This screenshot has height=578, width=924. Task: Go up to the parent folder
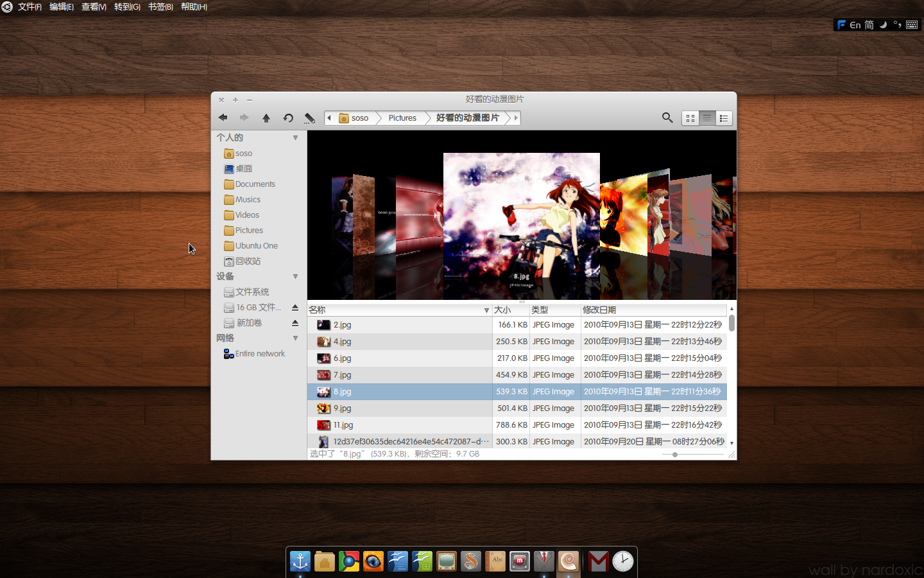tap(266, 118)
